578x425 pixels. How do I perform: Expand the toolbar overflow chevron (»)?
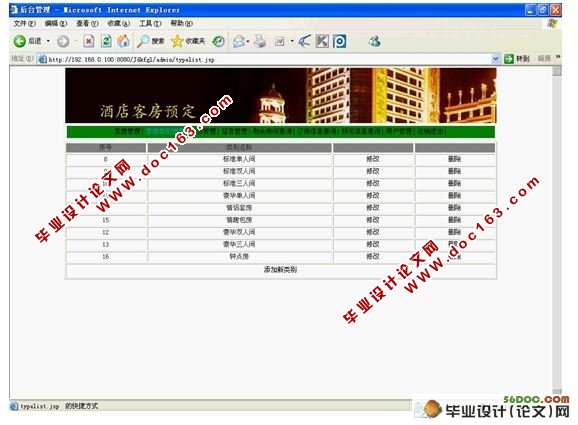pyautogui.click(x=558, y=58)
